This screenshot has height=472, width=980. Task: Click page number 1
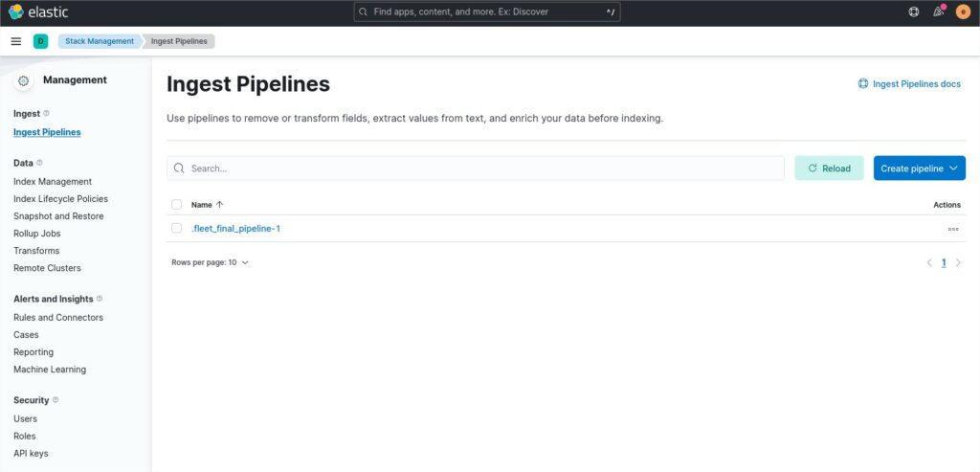click(x=944, y=262)
